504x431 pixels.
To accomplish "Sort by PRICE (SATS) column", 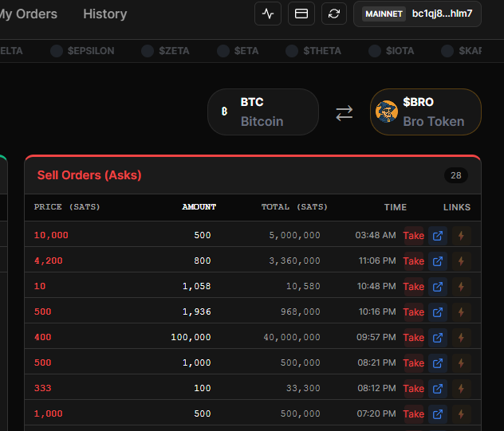I will (x=67, y=207).
